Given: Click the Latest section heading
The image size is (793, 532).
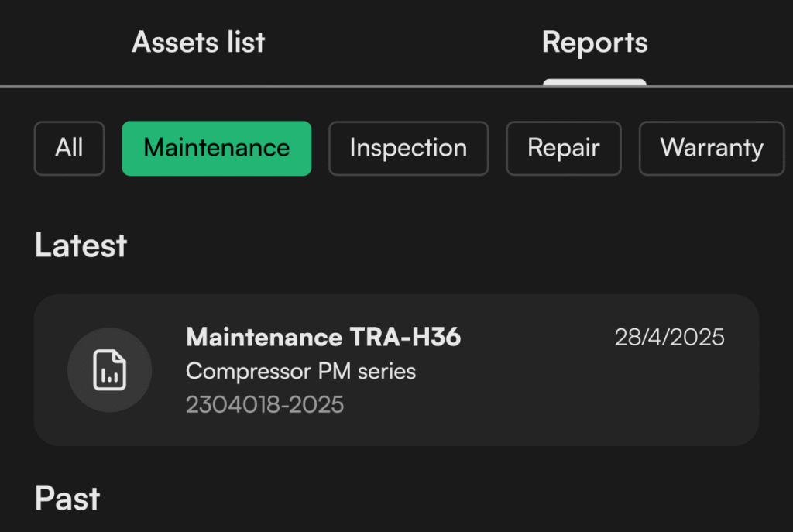Looking at the screenshot, I should coord(81,245).
